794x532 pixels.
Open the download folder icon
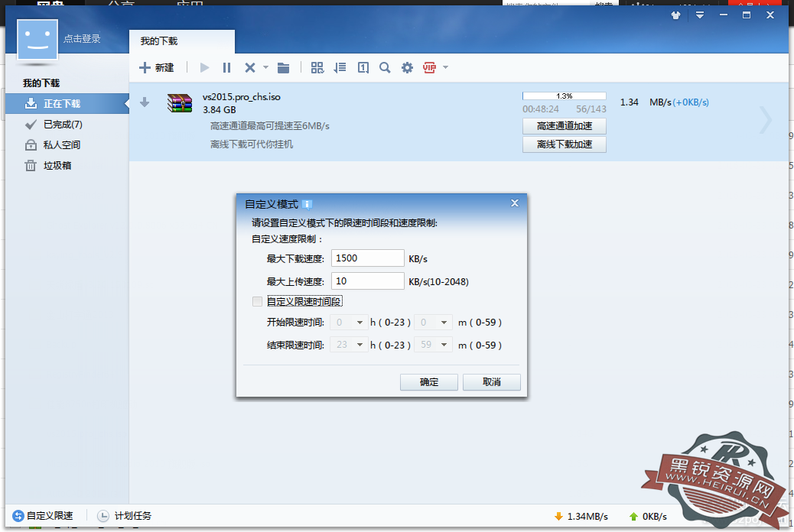tap(284, 68)
